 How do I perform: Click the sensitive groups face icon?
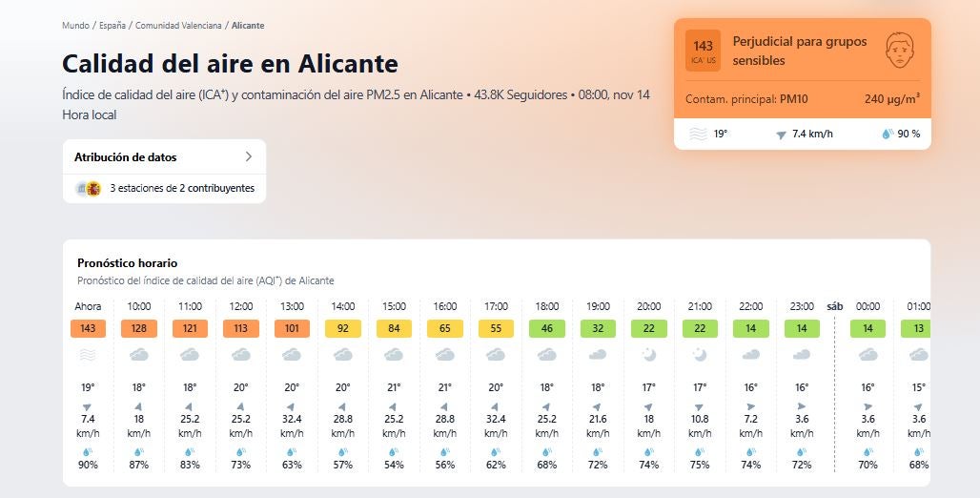[x=899, y=51]
